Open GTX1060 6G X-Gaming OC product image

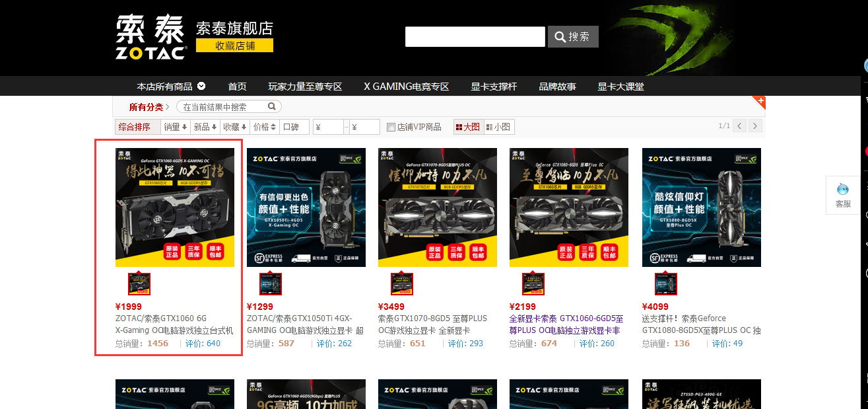click(175, 207)
